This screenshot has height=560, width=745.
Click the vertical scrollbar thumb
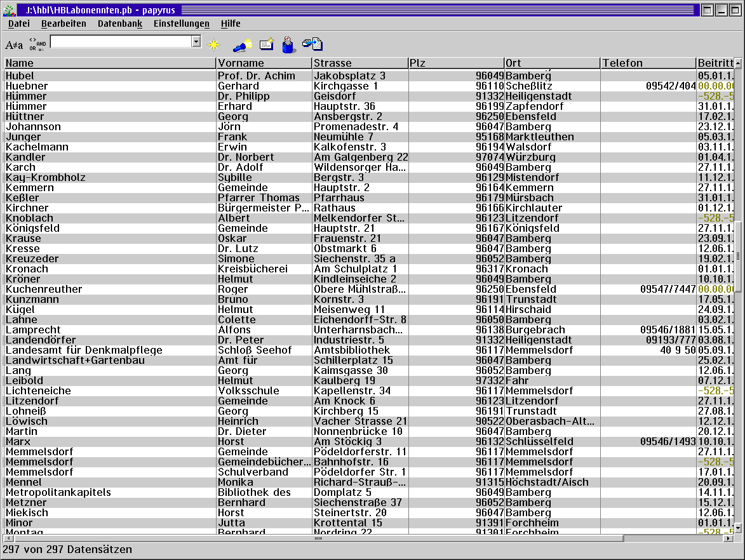click(738, 257)
